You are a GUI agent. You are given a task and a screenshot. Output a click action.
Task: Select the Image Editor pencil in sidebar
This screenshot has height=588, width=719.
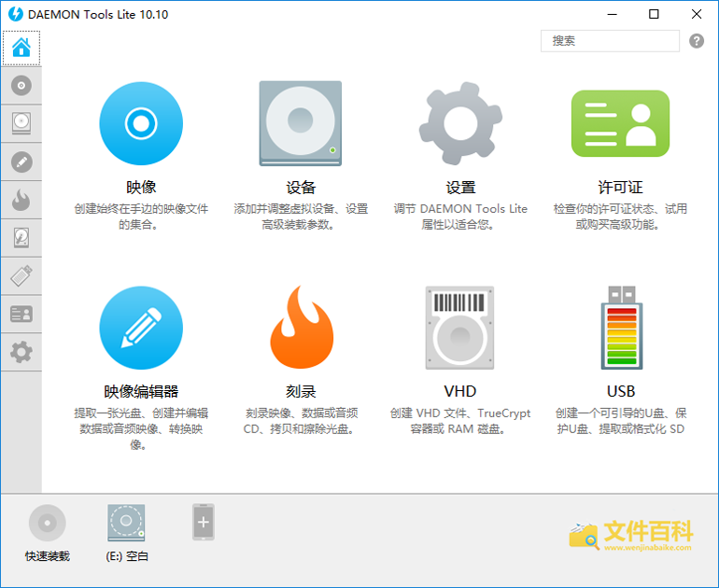(x=21, y=161)
